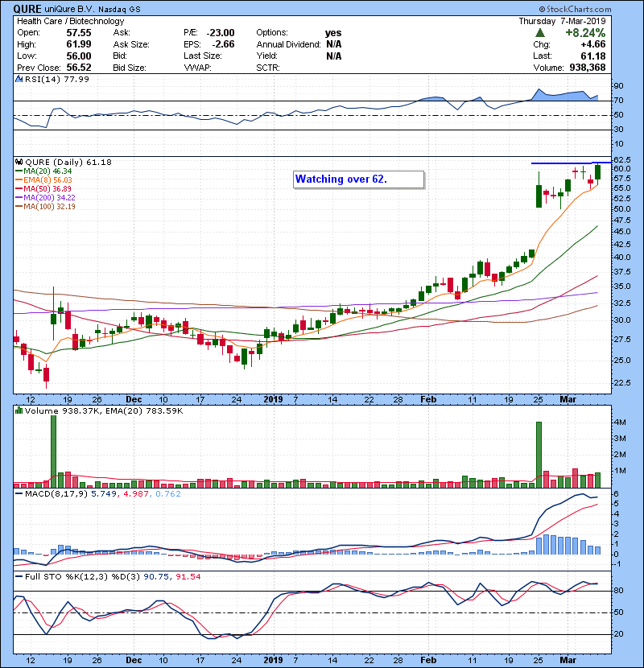Click the Ask Size label in the header
Viewport: 644px width, 668px height.
131,44
